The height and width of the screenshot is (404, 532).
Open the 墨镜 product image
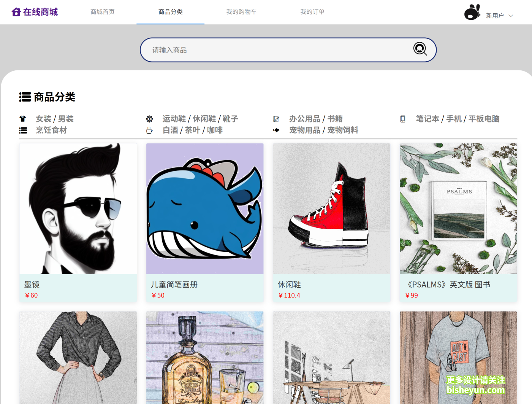point(78,209)
